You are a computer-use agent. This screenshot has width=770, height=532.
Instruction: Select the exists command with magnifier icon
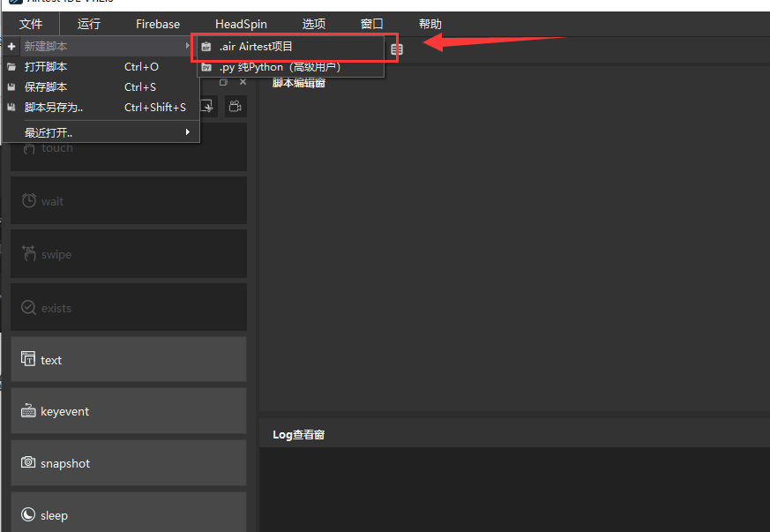[x=129, y=307]
